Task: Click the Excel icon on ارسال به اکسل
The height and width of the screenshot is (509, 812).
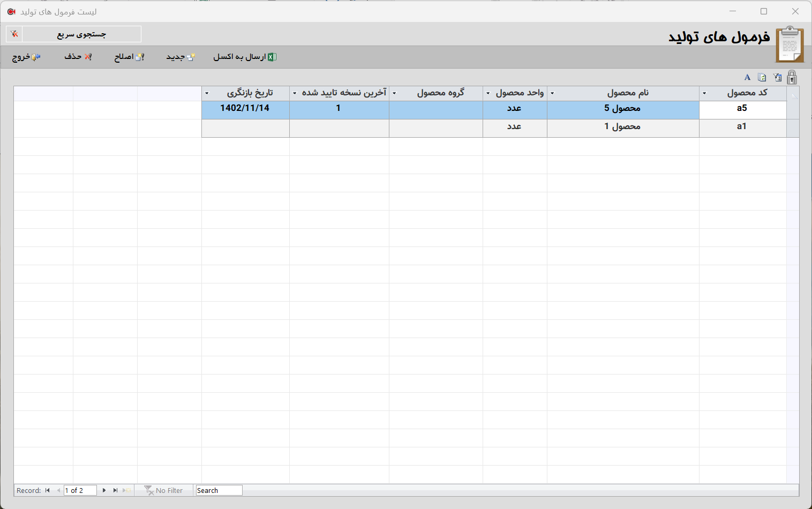Action: click(272, 56)
